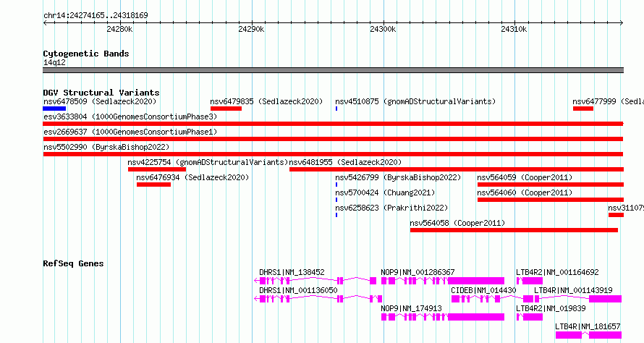Click the 24290k ruler position
This screenshot has width=644, height=343.
point(251,29)
